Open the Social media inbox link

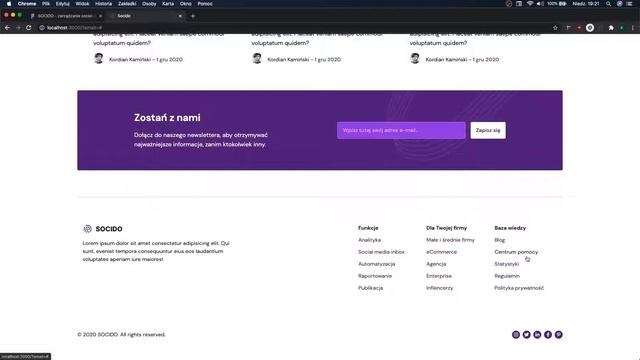point(381,252)
